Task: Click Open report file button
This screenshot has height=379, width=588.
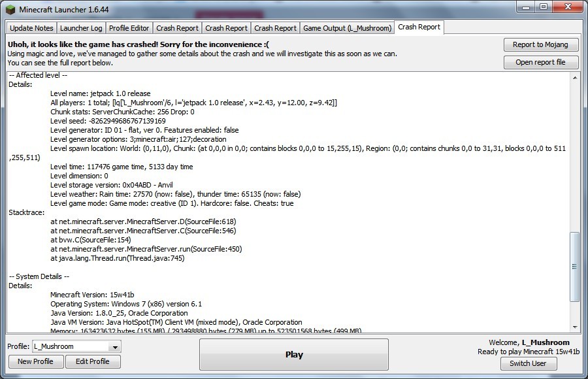Action: point(540,62)
